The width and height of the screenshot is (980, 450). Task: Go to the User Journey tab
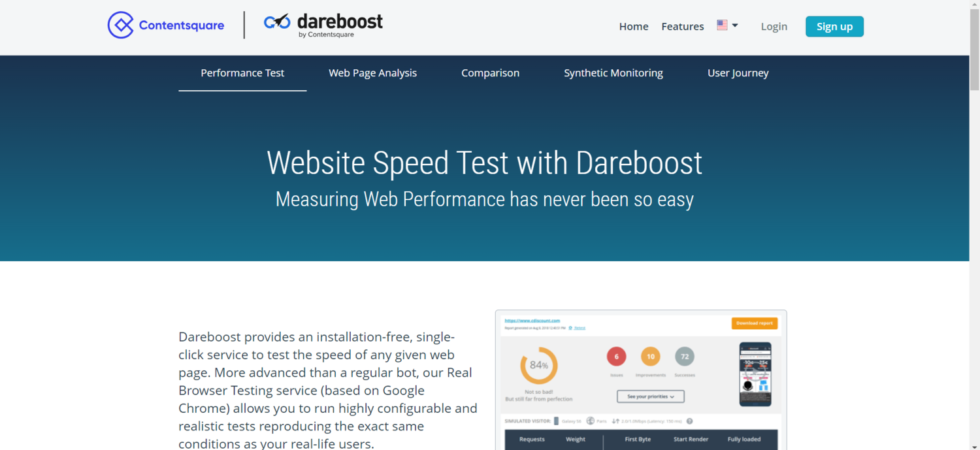738,73
